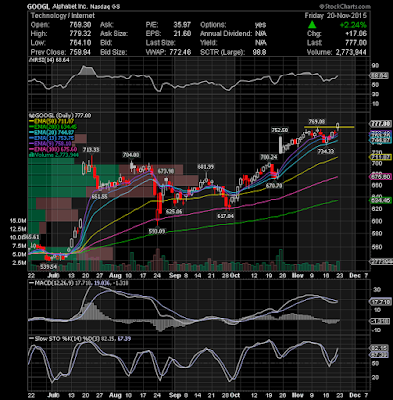393x400 pixels.
Task: Click the GOOGL ticker symbol in header
Action: tap(38, 6)
